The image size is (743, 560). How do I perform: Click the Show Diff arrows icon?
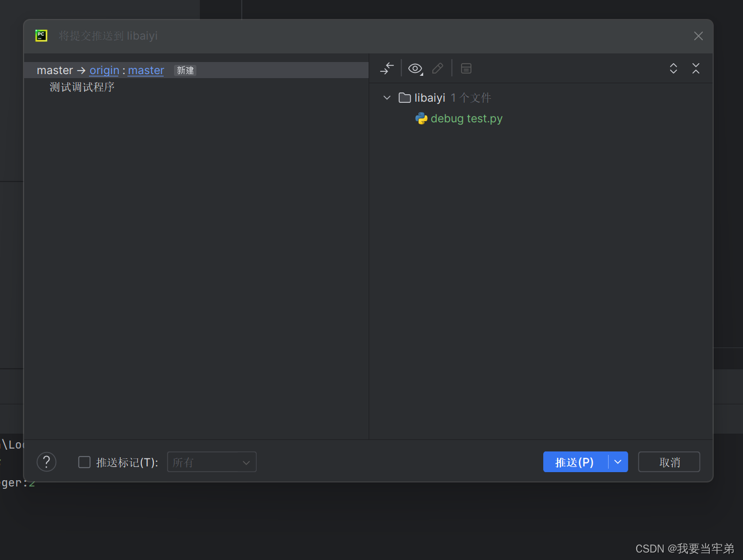tap(387, 68)
